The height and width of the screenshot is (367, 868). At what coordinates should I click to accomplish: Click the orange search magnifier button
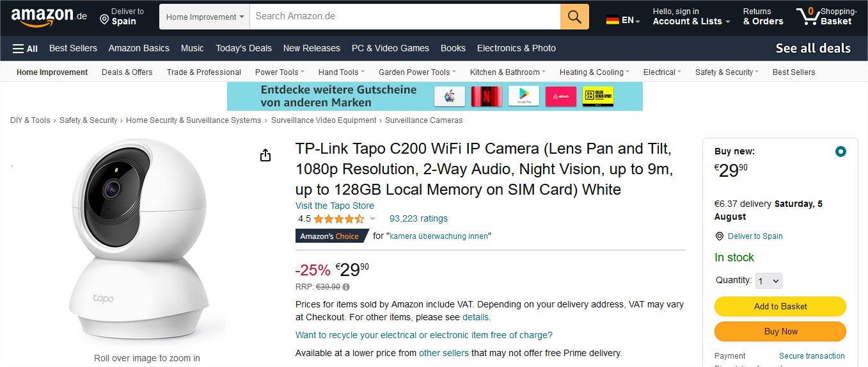tap(574, 17)
